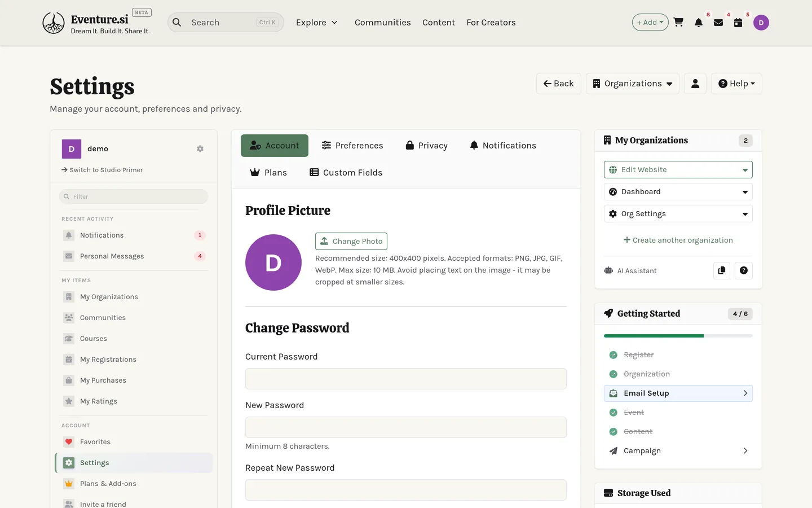Focus the New Password field
The image size is (812, 508).
(x=406, y=427)
